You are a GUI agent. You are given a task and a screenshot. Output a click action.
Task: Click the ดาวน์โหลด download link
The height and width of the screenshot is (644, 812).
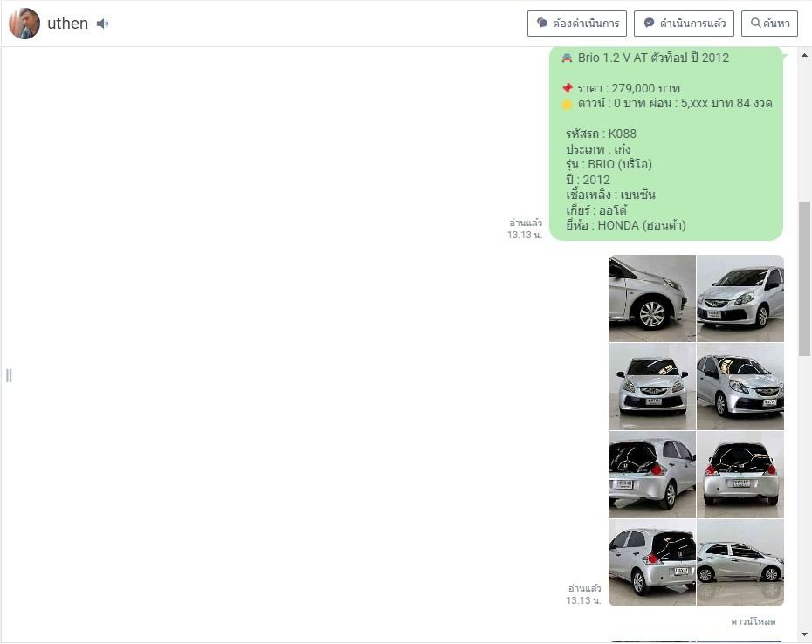[x=753, y=621]
